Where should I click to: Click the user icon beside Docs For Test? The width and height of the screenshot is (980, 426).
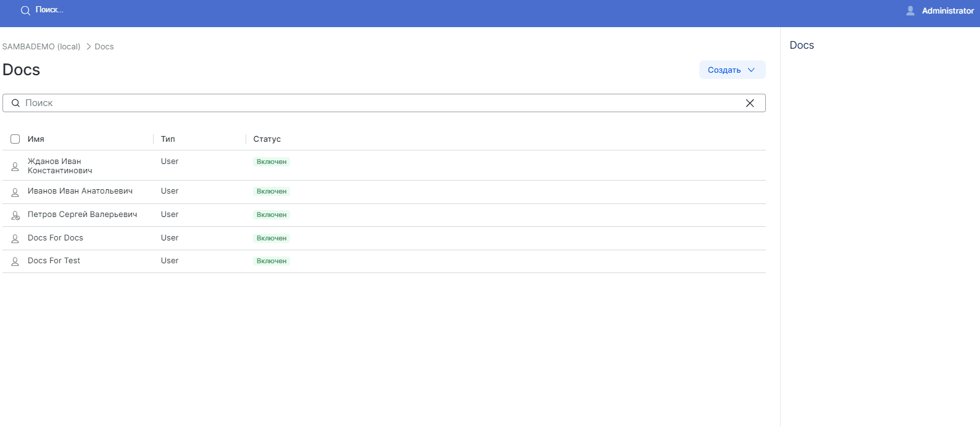(x=15, y=261)
